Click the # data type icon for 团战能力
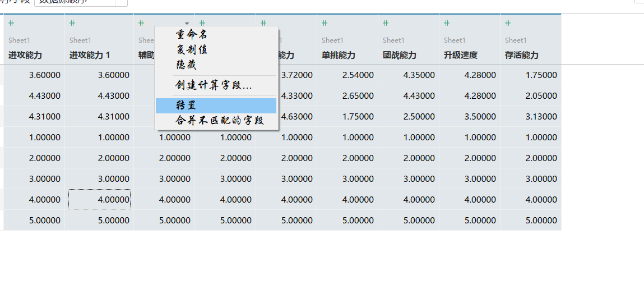The width and height of the screenshot is (644, 284). pos(386,24)
